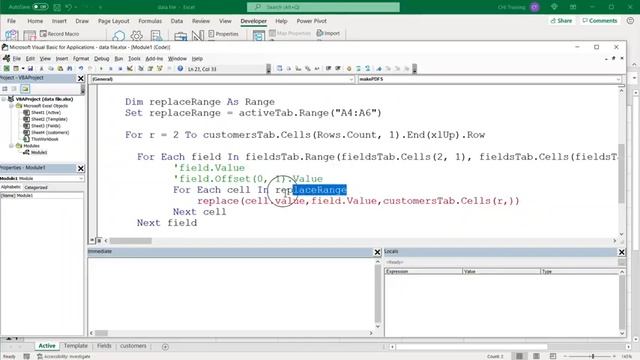640x360 pixels.
Task: Select Sheet1 (Active) in project tree
Action: coord(42,112)
